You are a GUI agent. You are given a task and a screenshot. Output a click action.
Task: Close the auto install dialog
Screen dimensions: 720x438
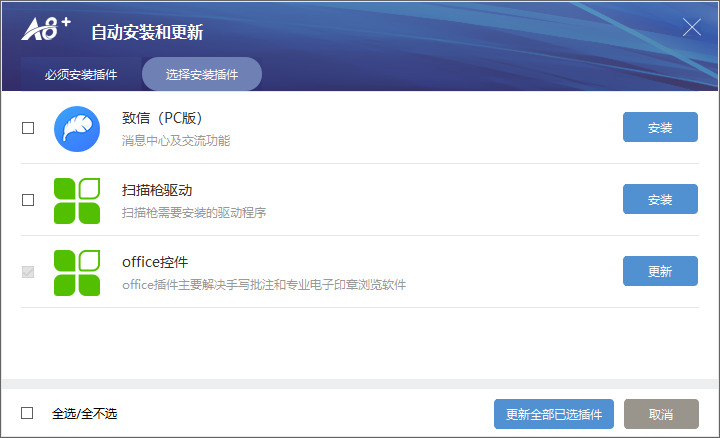click(692, 27)
